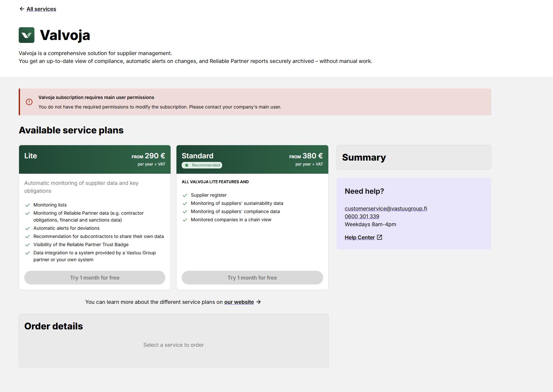Click Monitored companies in a chain view text
Viewport: 553px width, 392px height.
point(231,220)
